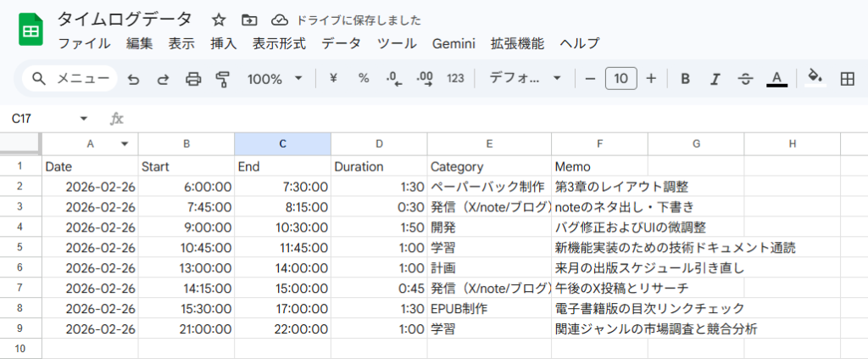Toggle Italic formatting
868x359 pixels.
click(x=715, y=79)
